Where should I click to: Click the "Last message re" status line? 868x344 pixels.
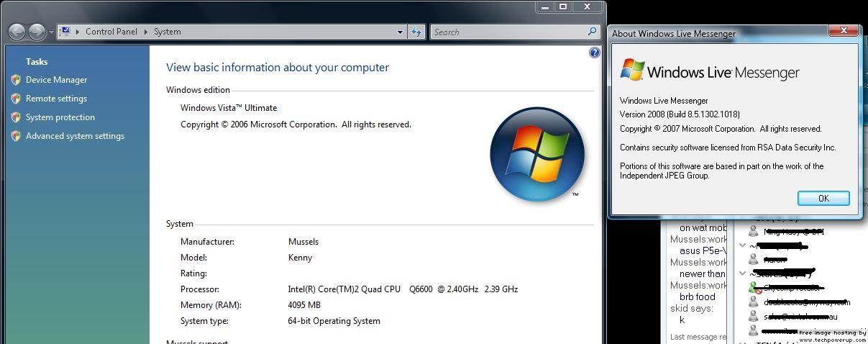point(698,337)
